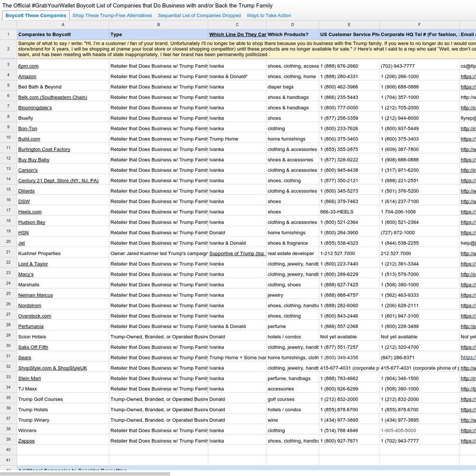
Task: Select the row 21 header number
Action: pyautogui.click(x=8, y=252)
